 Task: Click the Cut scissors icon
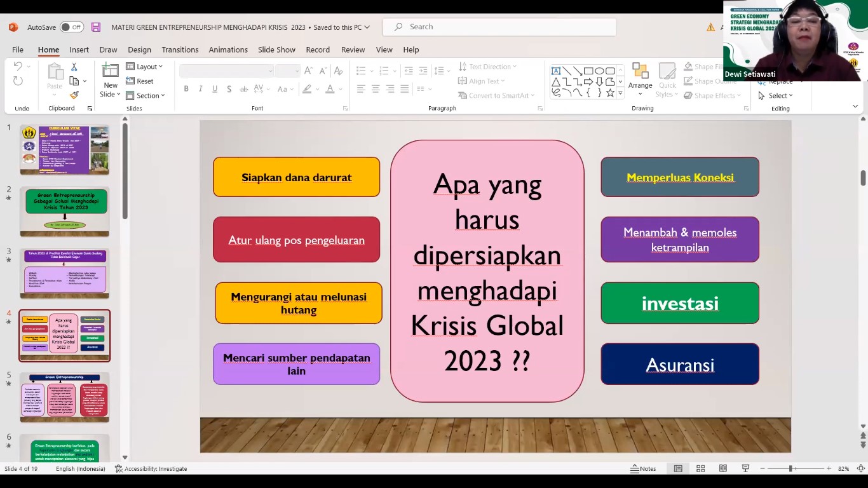(x=74, y=67)
